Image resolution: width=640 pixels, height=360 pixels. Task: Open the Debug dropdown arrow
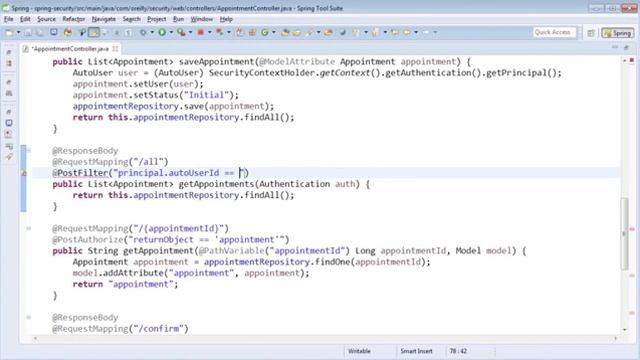point(151,32)
